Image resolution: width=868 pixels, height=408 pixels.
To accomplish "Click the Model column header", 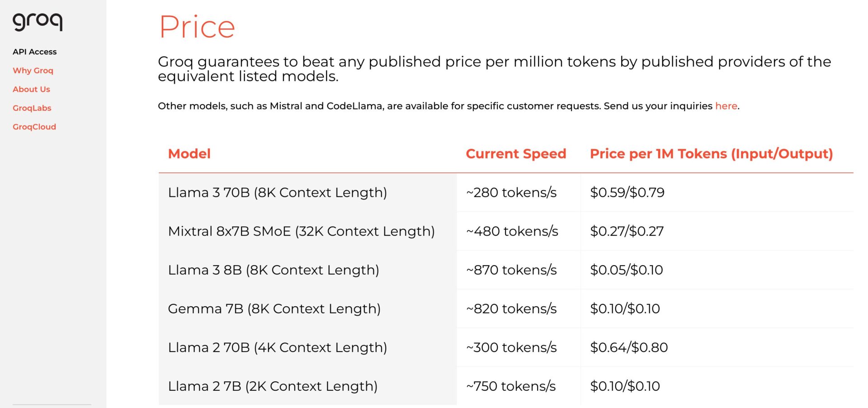I will [189, 154].
